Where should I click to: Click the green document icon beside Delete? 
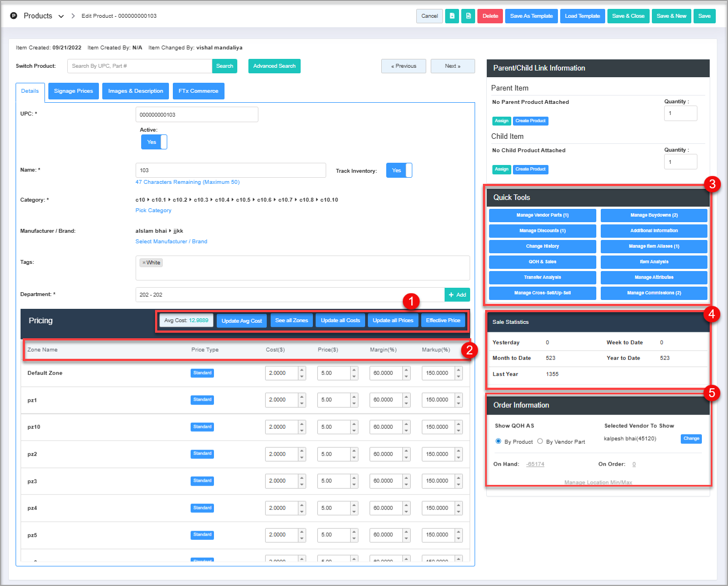468,16
